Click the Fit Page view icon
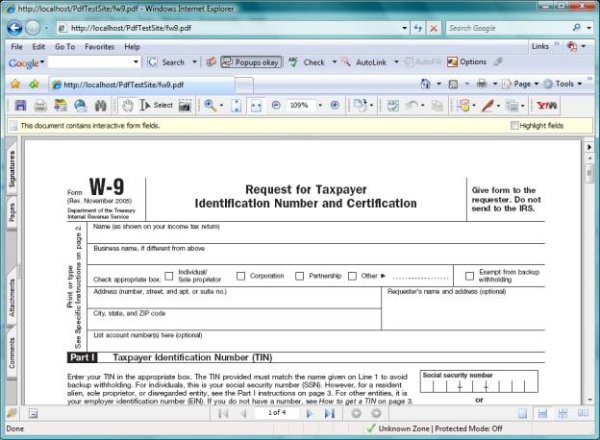600x440 pixels. click(x=236, y=106)
